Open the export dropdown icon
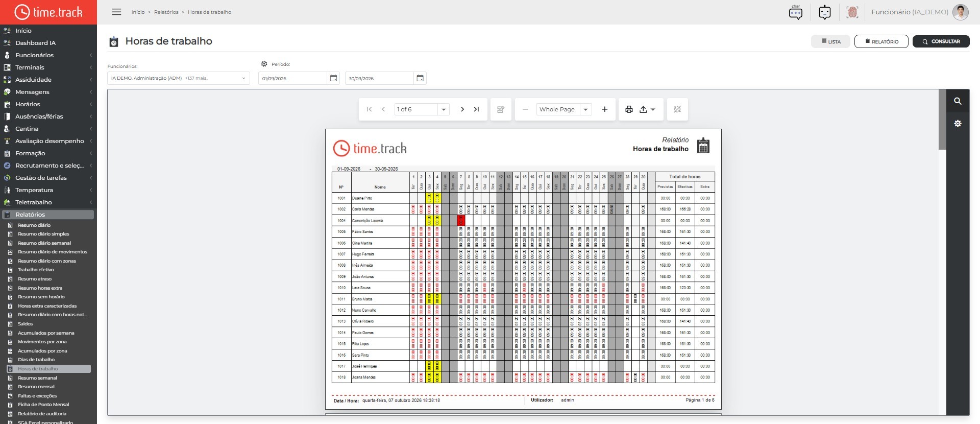This screenshot has height=424, width=980. tap(647, 109)
